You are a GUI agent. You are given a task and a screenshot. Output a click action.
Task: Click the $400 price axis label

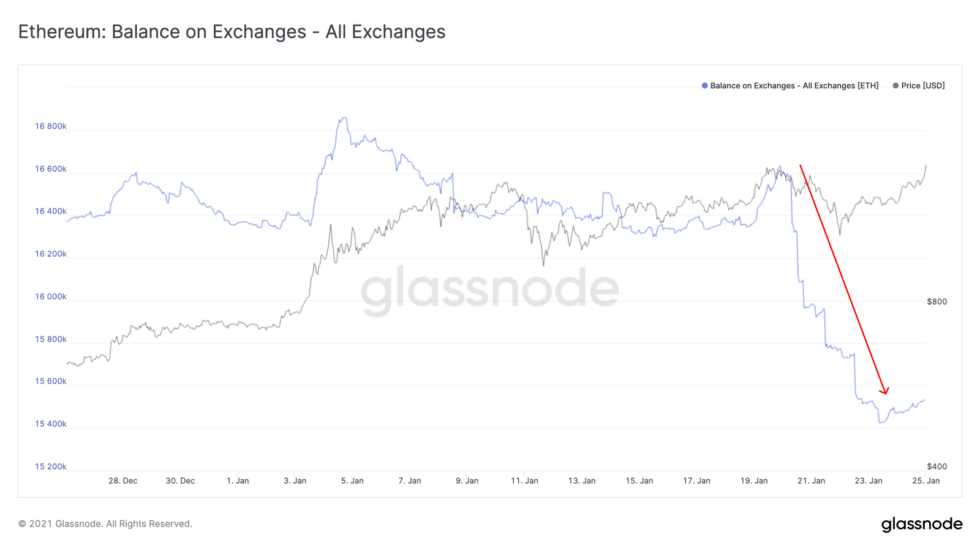pyautogui.click(x=937, y=467)
